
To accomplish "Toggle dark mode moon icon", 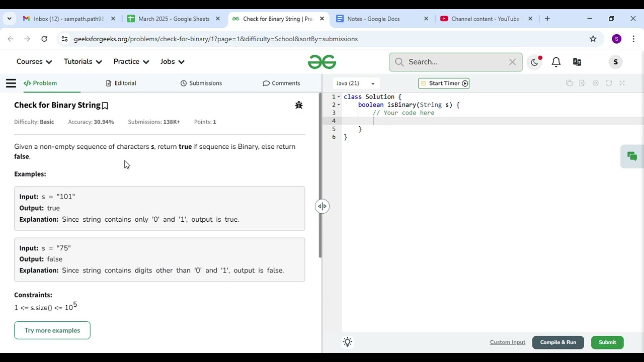I will (x=534, y=62).
